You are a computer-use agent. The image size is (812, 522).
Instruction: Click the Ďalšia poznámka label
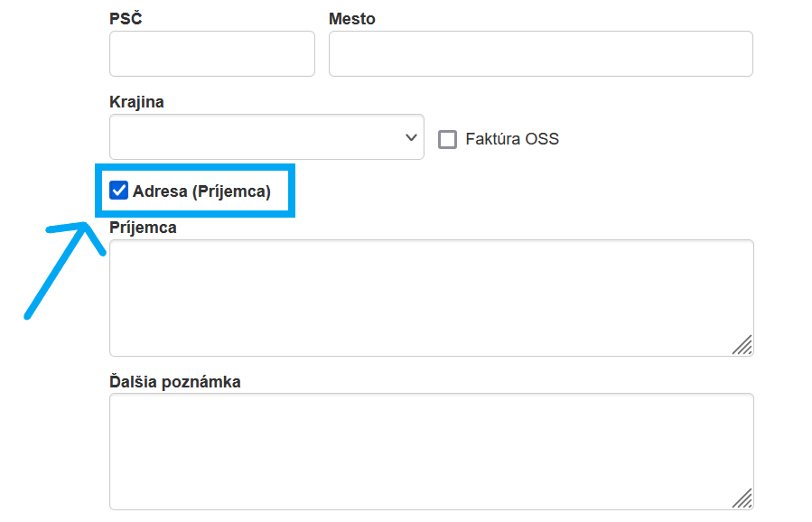click(x=175, y=382)
